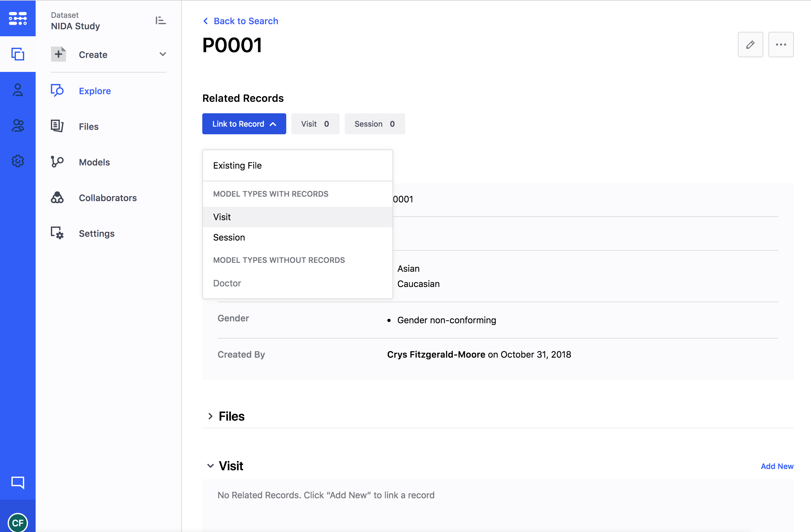Open the three-dots more options button
811x532 pixels.
tap(780, 45)
